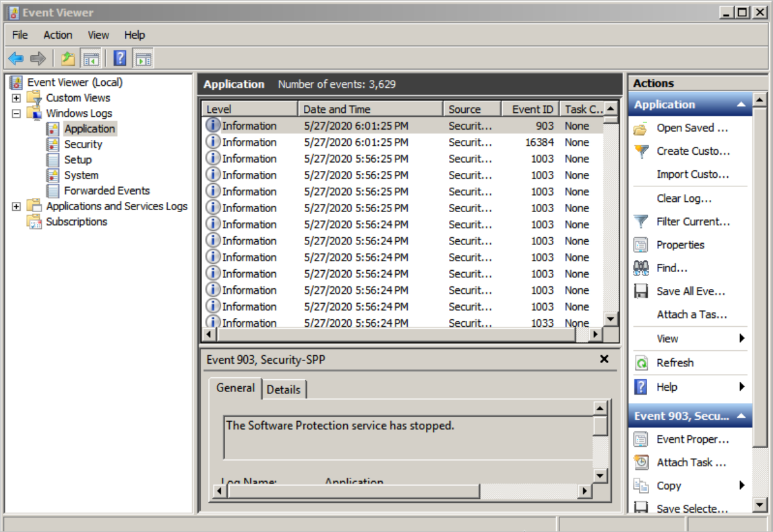
Task: Click the Find binoculars icon
Action: point(641,268)
